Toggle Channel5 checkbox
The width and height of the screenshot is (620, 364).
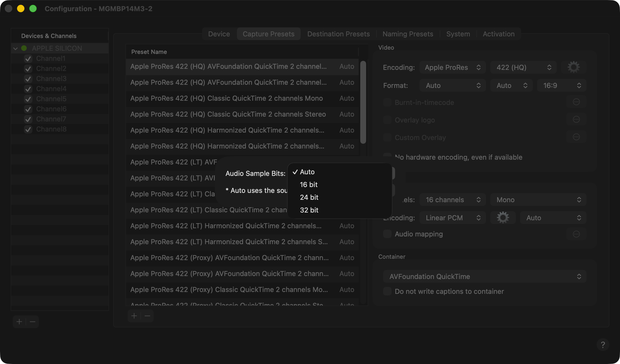tap(28, 99)
